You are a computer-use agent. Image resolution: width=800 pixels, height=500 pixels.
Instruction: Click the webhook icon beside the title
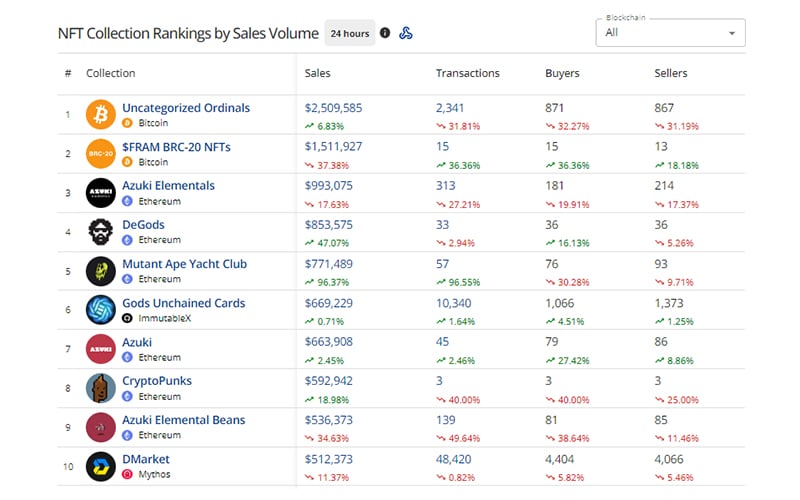[406, 33]
